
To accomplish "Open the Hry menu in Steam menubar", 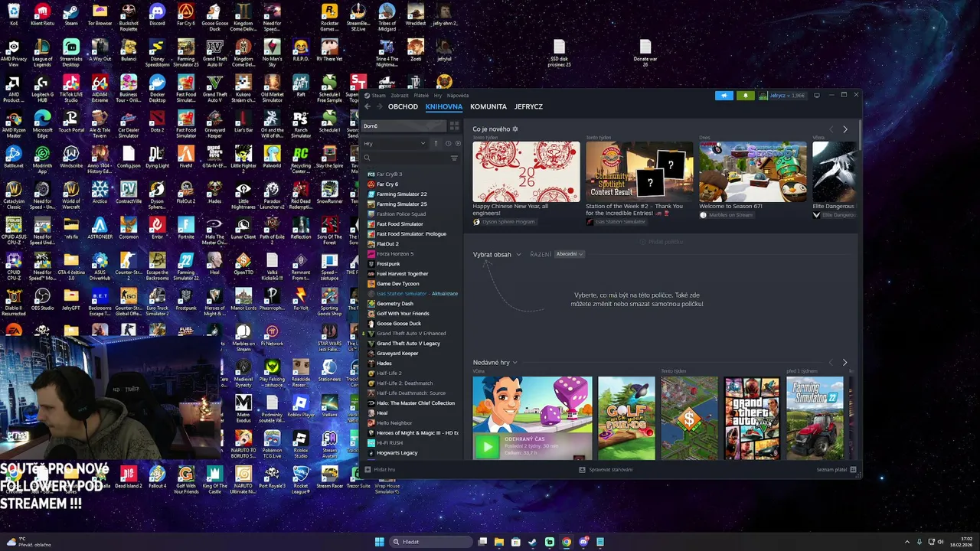I will [438, 96].
